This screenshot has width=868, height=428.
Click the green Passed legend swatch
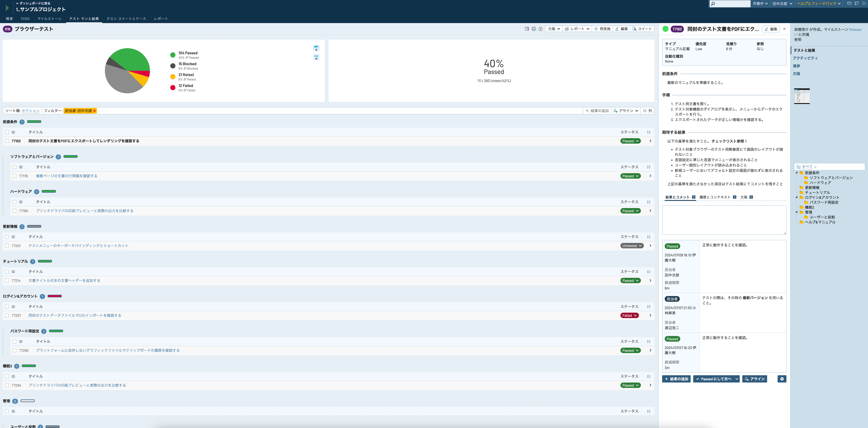[173, 55]
